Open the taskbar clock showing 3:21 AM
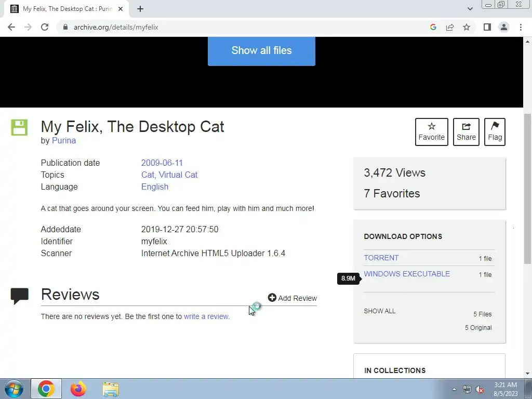This screenshot has height=399, width=532. click(506, 389)
